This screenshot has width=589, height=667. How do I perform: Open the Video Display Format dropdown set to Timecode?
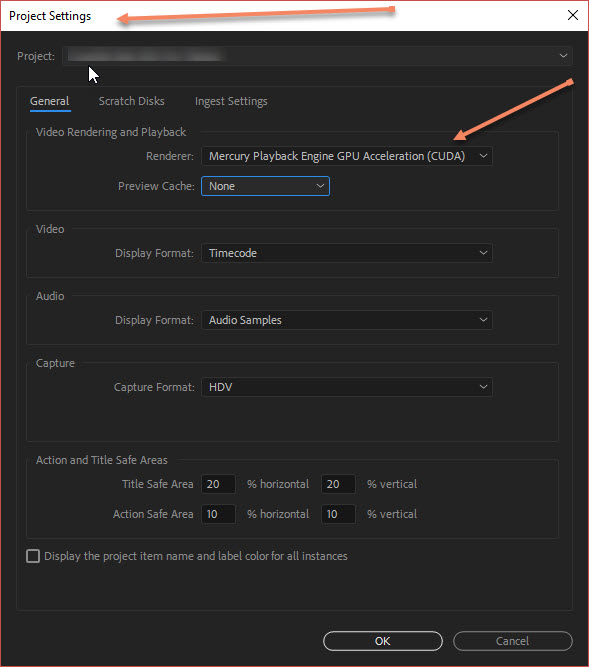(x=347, y=253)
